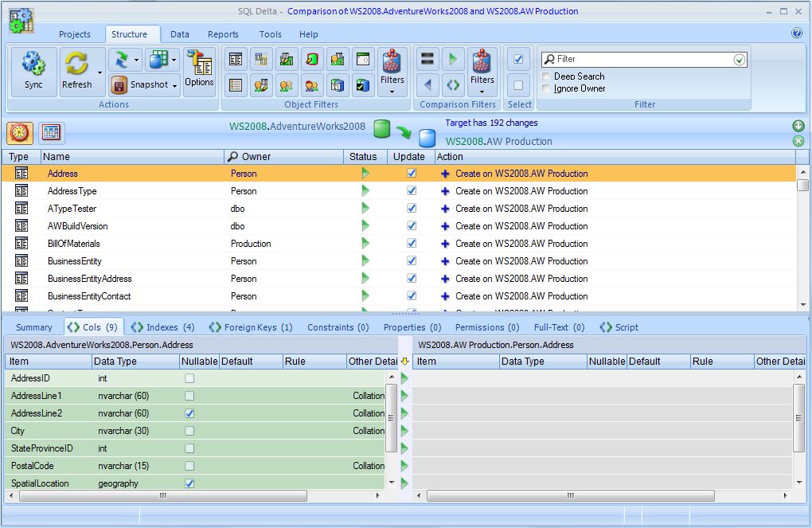Click object list scrollbar down arrow

(x=802, y=305)
